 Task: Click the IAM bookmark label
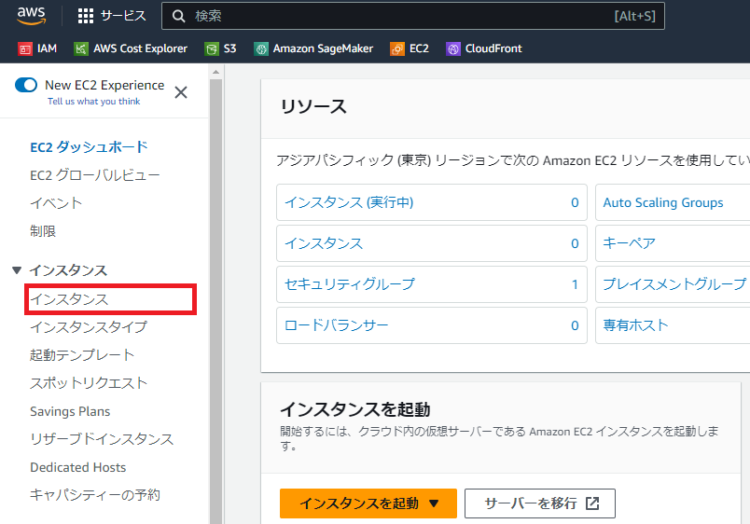point(47,48)
